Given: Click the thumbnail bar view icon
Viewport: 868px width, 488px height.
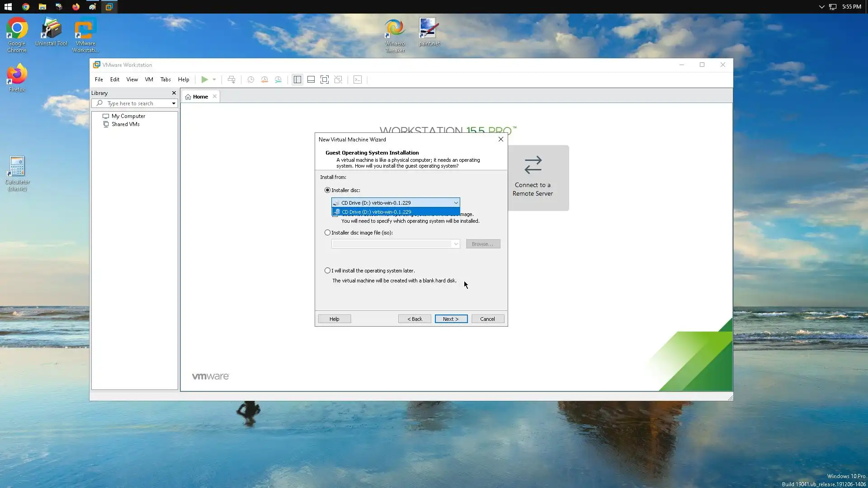Looking at the screenshot, I should (x=311, y=80).
